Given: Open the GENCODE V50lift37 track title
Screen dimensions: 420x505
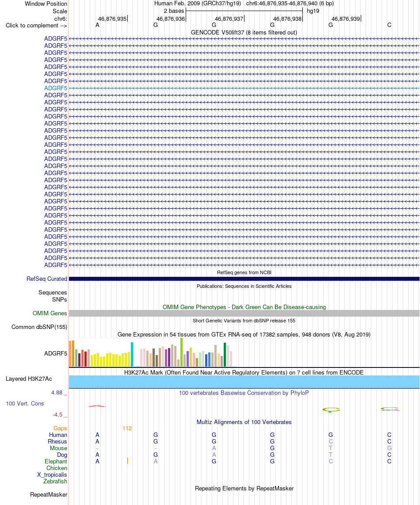Looking at the screenshot, I should coord(244,33).
